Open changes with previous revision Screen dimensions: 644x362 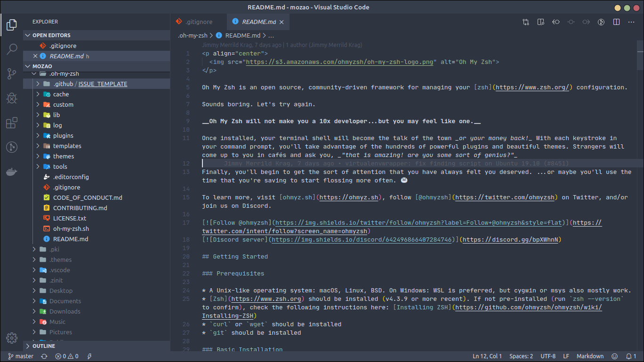pos(556,22)
